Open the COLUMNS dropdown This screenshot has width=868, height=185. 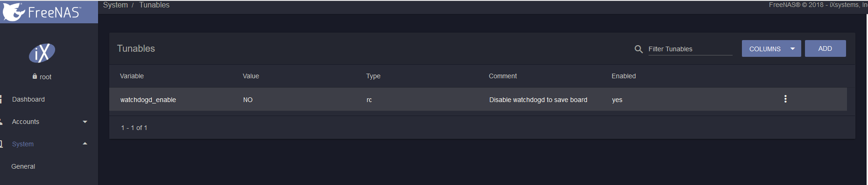click(771, 48)
